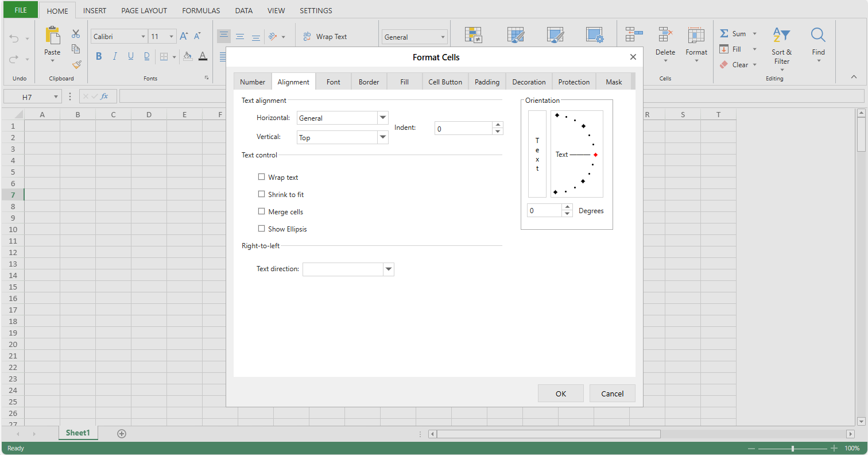Click the Wrap Text ribbon button
The image size is (868, 455).
[x=325, y=36]
